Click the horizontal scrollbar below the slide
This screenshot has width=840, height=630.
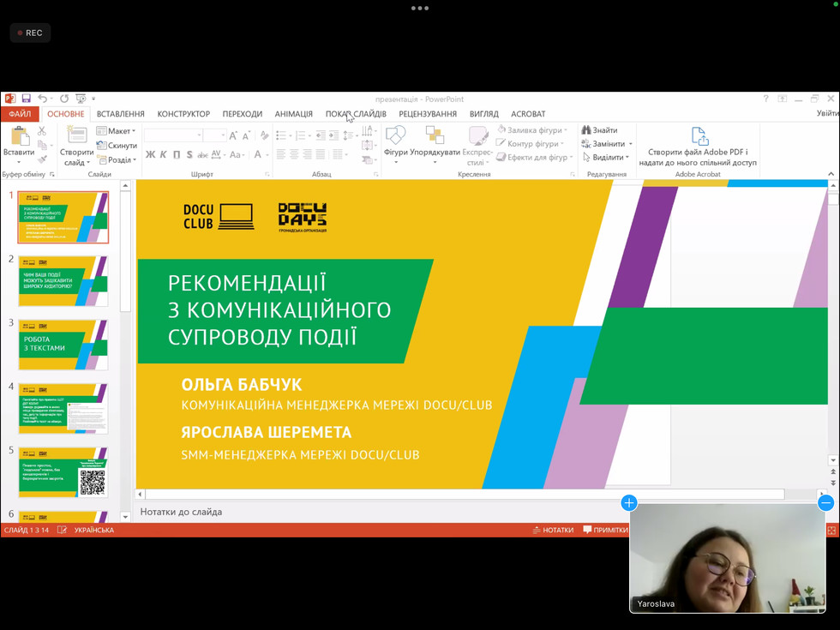coord(465,494)
